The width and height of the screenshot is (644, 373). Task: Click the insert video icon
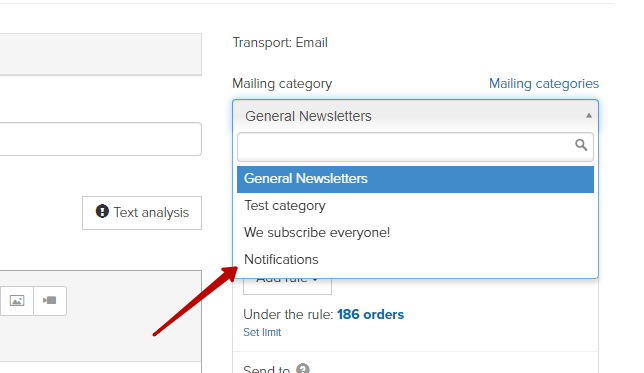pos(50,301)
